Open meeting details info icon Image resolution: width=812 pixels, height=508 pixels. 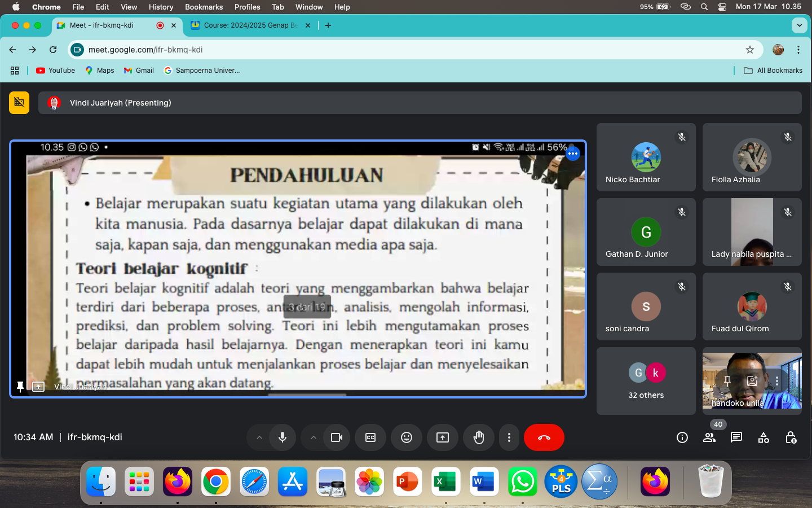(682, 437)
